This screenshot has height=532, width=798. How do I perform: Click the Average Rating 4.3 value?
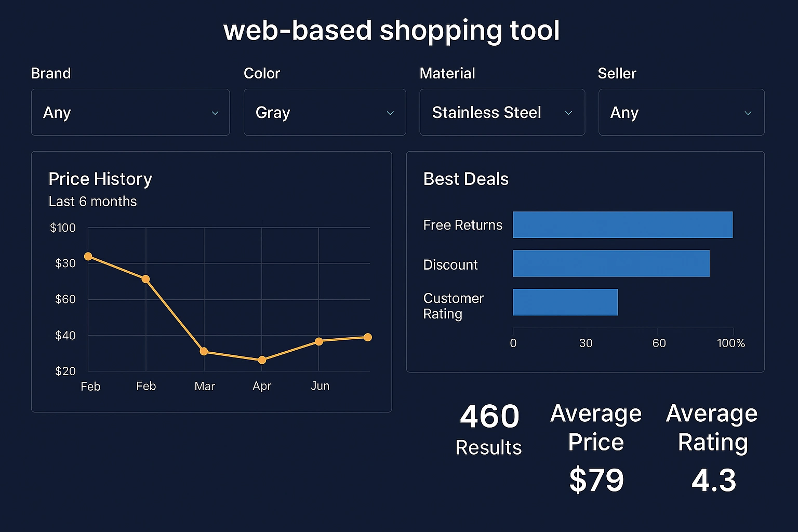(x=713, y=481)
